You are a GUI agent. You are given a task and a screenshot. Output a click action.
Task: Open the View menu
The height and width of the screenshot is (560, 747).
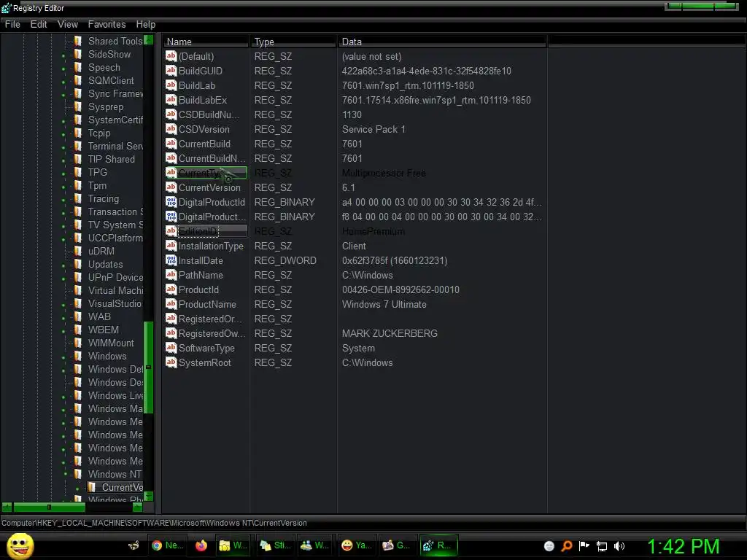point(68,24)
